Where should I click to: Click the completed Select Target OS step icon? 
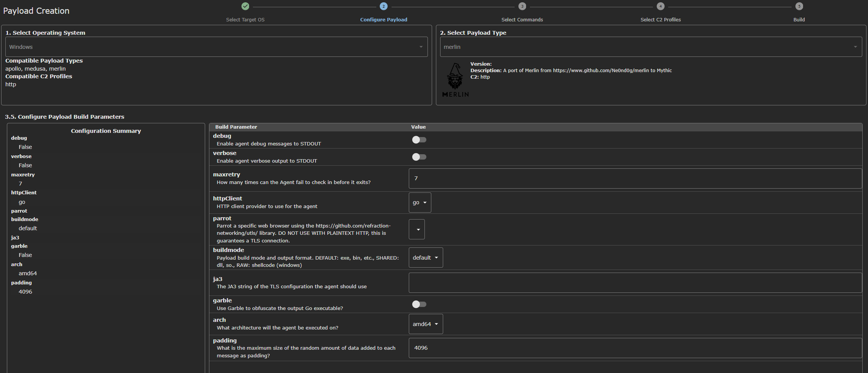tap(245, 6)
